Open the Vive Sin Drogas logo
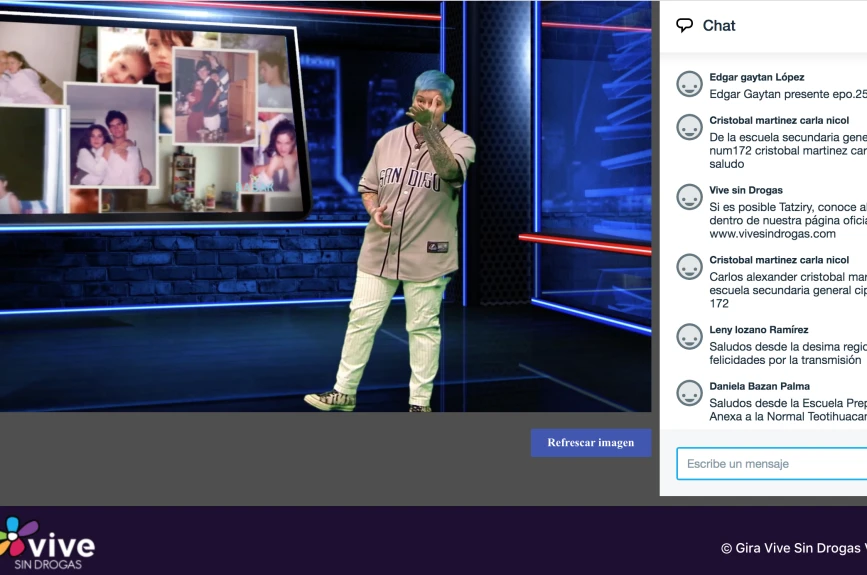The height and width of the screenshot is (575, 867). coord(47,543)
